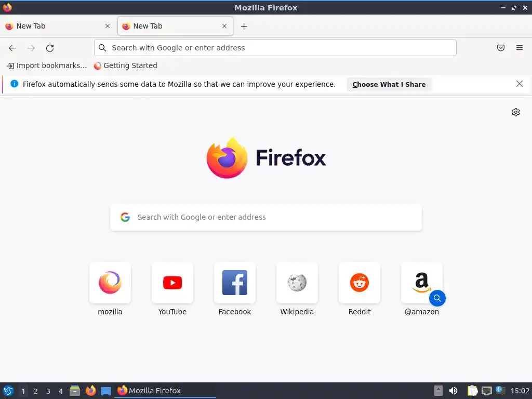The height and width of the screenshot is (399, 532).
Task: Switch to workspace 4 in taskbar
Action: [x=61, y=391]
